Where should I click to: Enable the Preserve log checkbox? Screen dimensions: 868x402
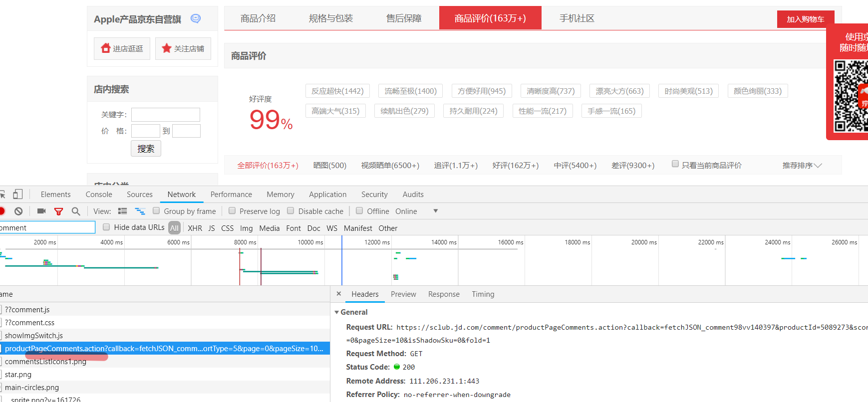(232, 211)
